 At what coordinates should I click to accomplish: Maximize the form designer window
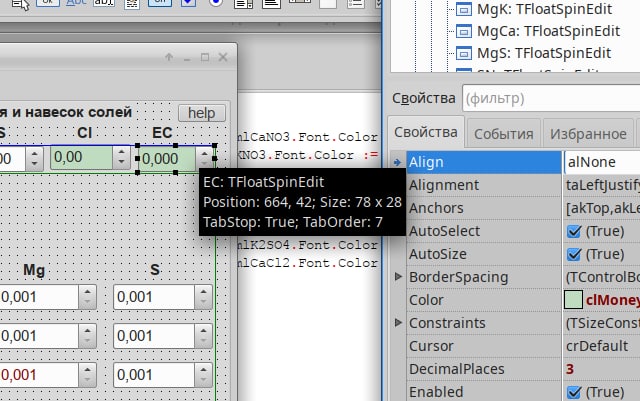tap(205, 57)
